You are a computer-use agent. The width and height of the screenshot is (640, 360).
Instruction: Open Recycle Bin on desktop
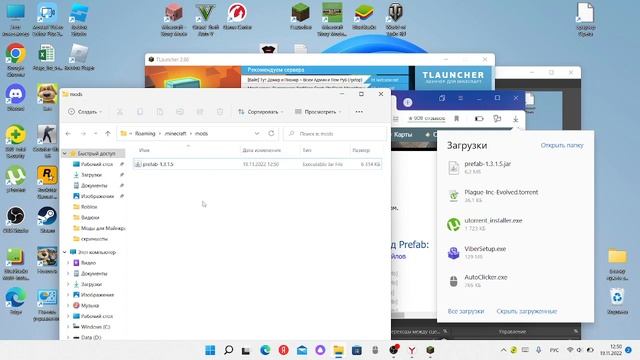tap(617, 301)
